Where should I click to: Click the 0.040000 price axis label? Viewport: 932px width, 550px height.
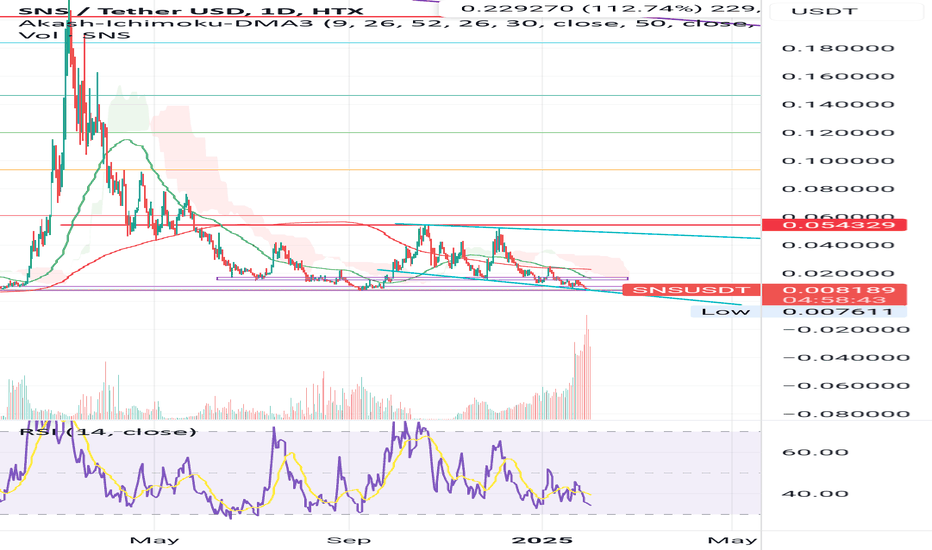tap(838, 245)
